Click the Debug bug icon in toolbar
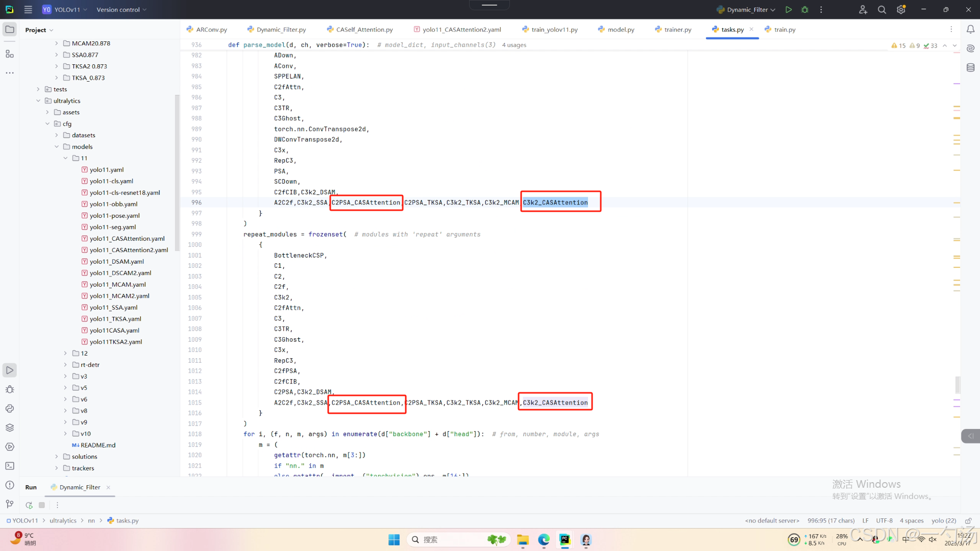Image resolution: width=980 pixels, height=551 pixels. pos(805,10)
